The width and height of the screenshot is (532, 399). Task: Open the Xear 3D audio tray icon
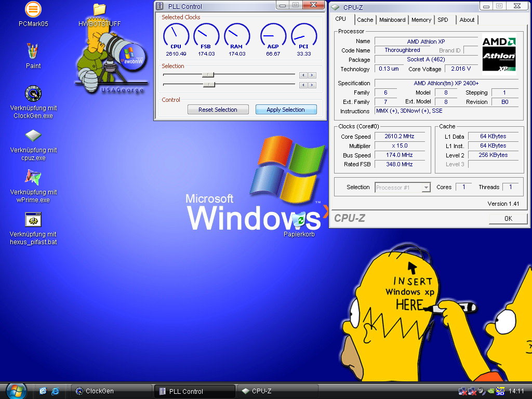500,391
